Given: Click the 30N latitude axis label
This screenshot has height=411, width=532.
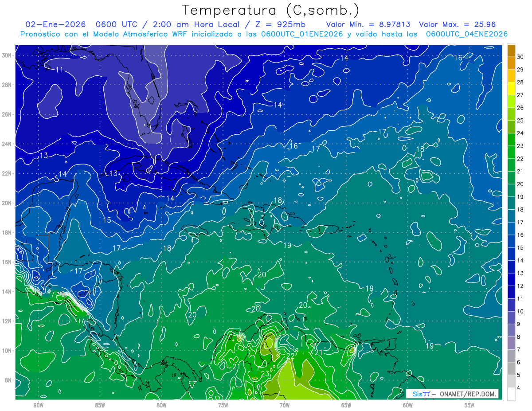Looking at the screenshot, I should (7, 55).
